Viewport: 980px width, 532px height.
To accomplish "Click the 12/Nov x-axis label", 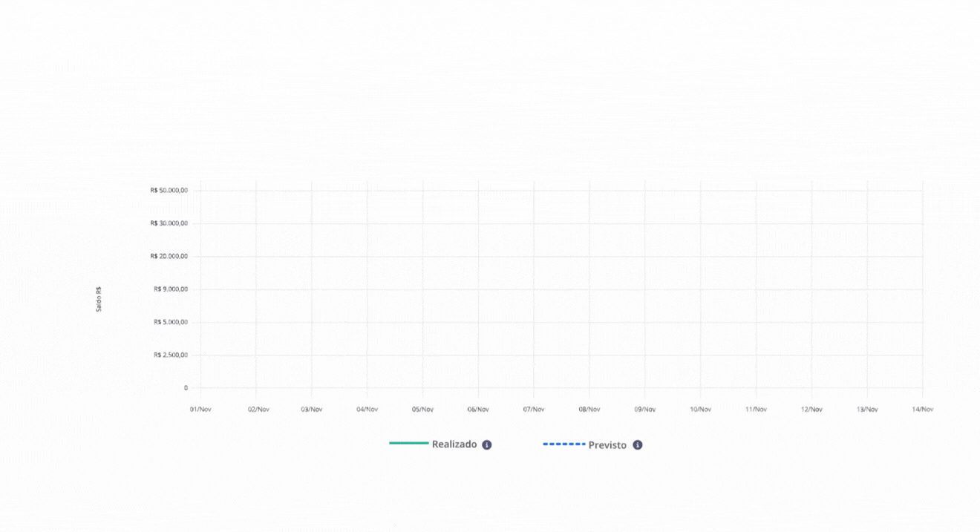I will tap(811, 410).
